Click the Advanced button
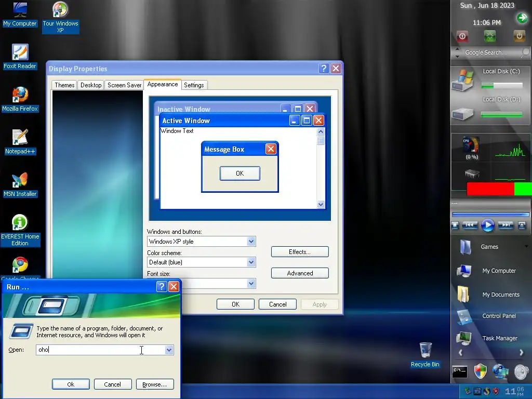This screenshot has width=532, height=399. 300,273
